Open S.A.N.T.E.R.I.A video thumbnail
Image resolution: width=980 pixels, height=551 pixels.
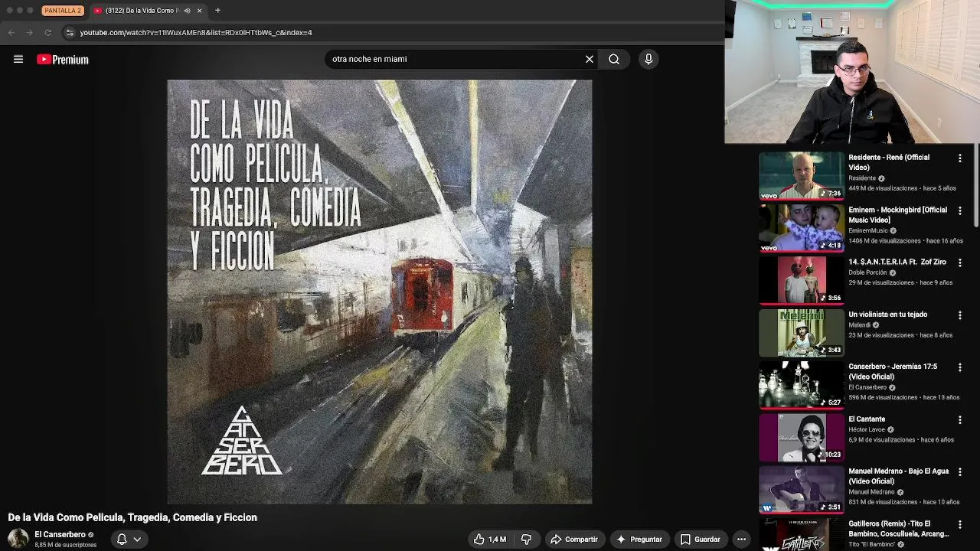[801, 280]
